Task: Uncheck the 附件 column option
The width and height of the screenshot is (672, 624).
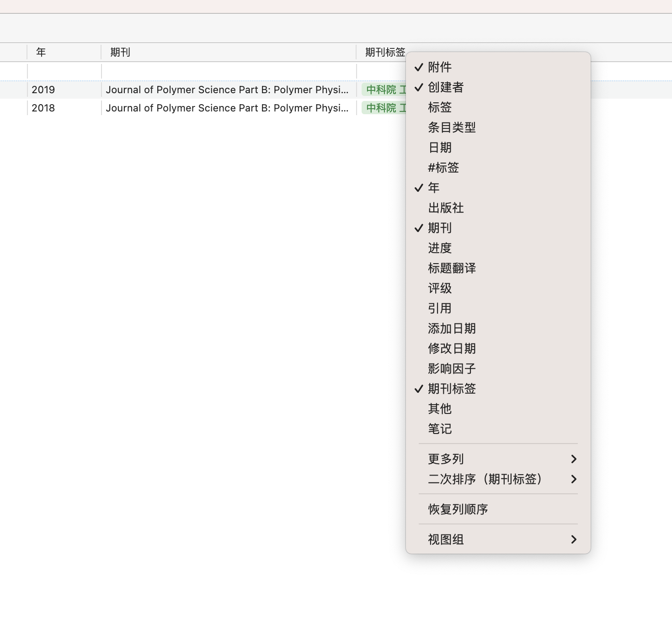Action: [x=498, y=67]
